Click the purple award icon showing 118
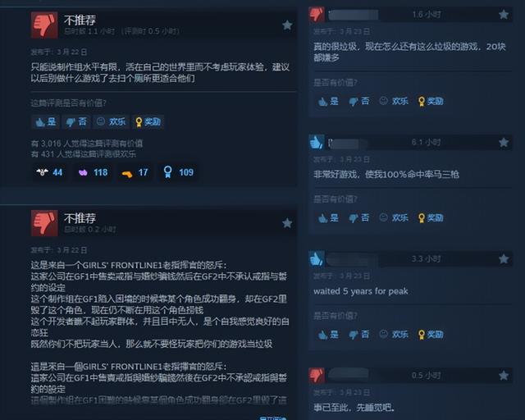 pos(93,172)
